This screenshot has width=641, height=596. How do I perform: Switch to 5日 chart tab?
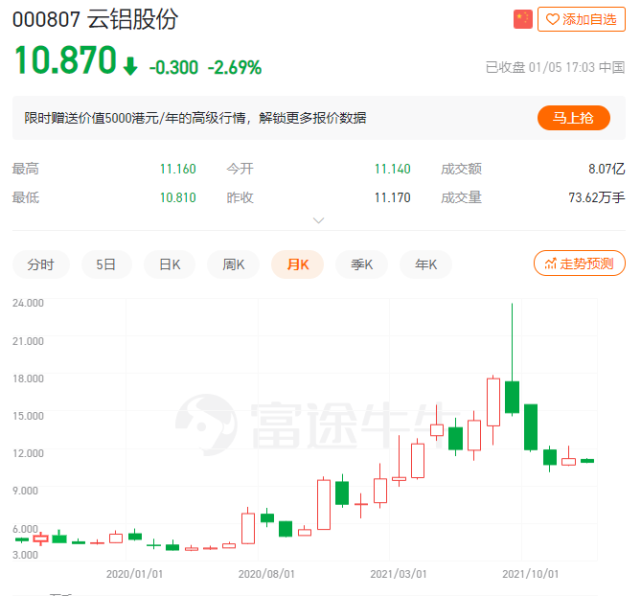[106, 264]
